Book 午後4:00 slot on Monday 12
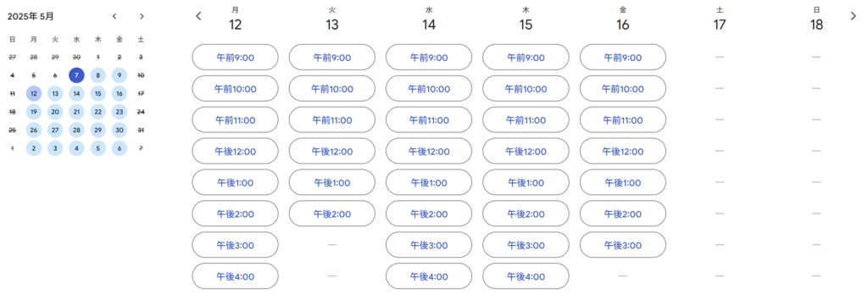 236,276
